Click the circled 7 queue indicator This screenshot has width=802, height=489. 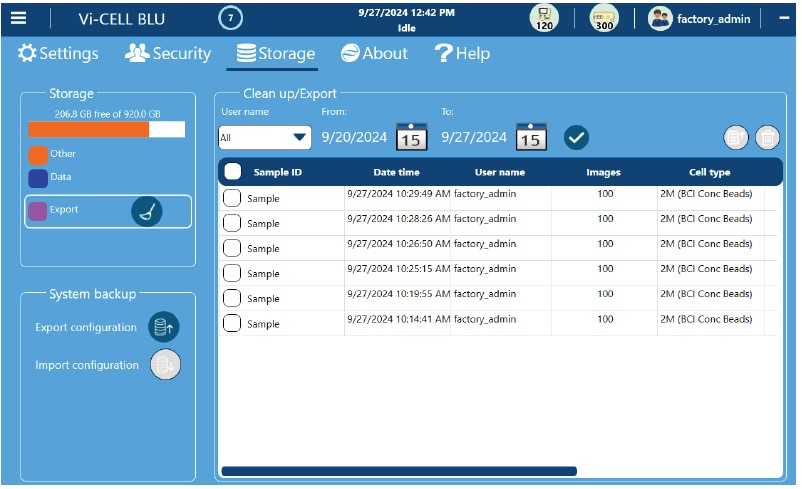point(231,18)
